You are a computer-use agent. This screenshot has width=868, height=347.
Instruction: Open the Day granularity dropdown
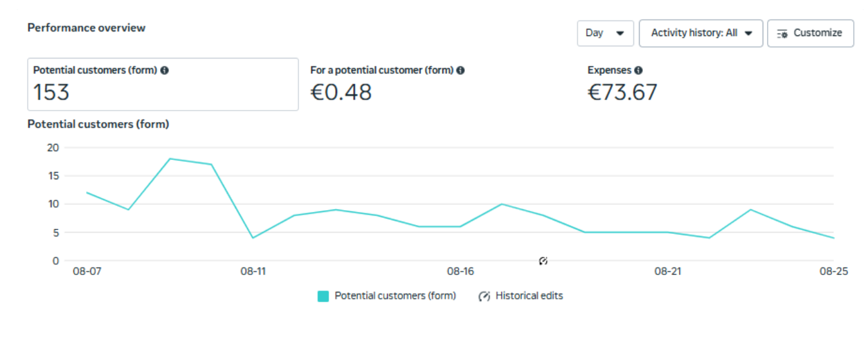pyautogui.click(x=605, y=33)
